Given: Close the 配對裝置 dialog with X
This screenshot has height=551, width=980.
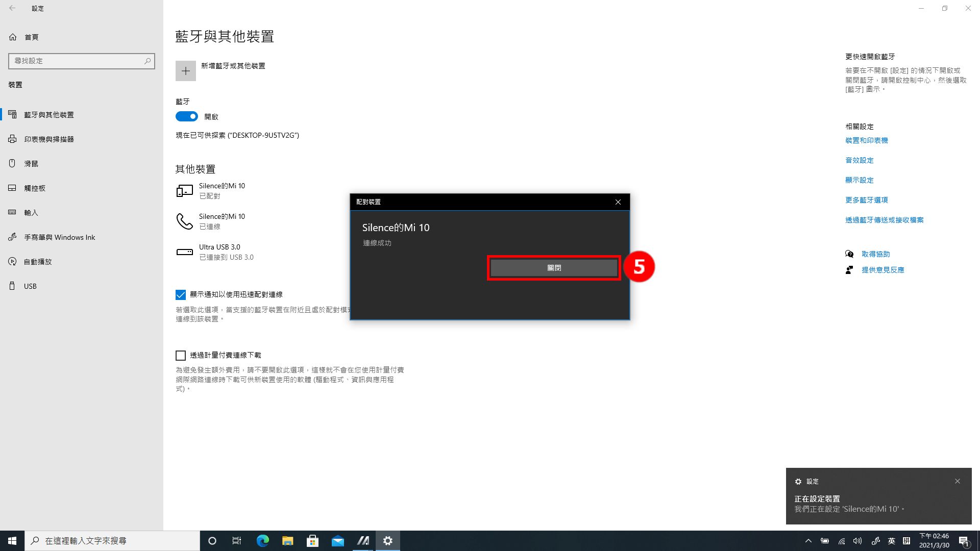Looking at the screenshot, I should click(x=618, y=202).
